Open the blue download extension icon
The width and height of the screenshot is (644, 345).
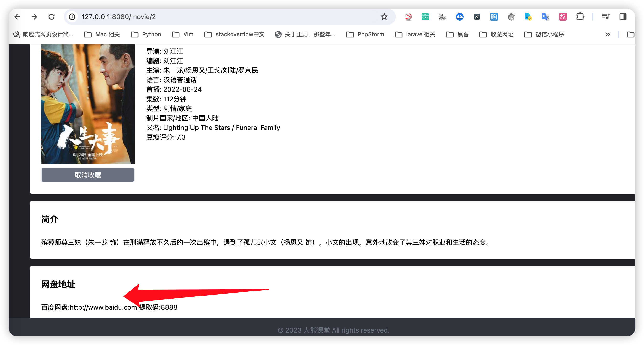pyautogui.click(x=459, y=17)
